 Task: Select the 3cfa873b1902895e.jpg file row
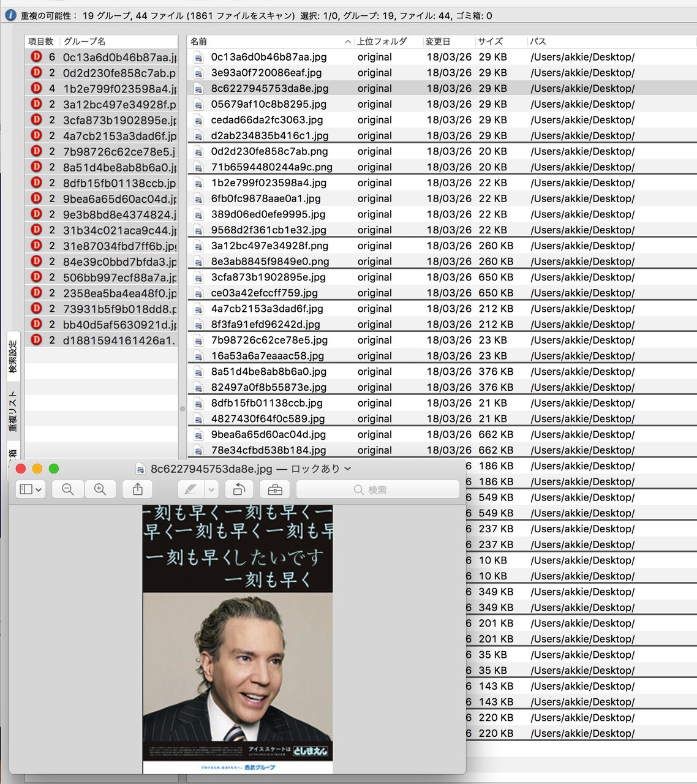[268, 277]
